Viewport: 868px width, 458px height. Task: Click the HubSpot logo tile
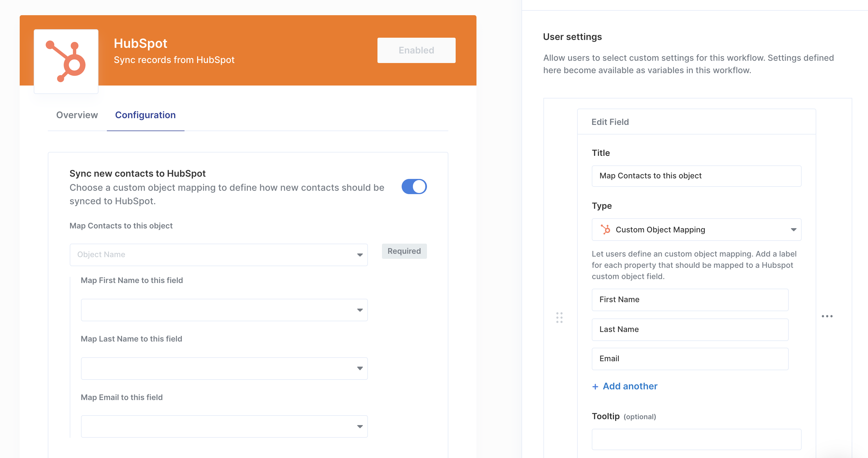(66, 61)
